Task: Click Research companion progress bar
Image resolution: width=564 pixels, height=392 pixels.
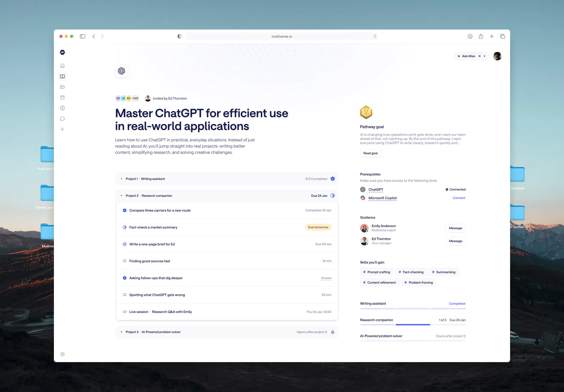Action: pos(413,325)
